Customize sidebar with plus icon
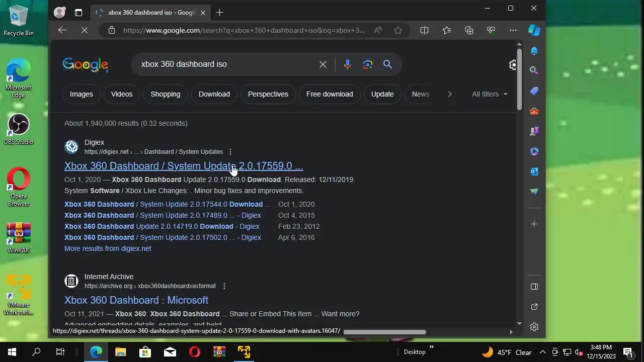Screen dimensions: 644x362 pos(534,224)
